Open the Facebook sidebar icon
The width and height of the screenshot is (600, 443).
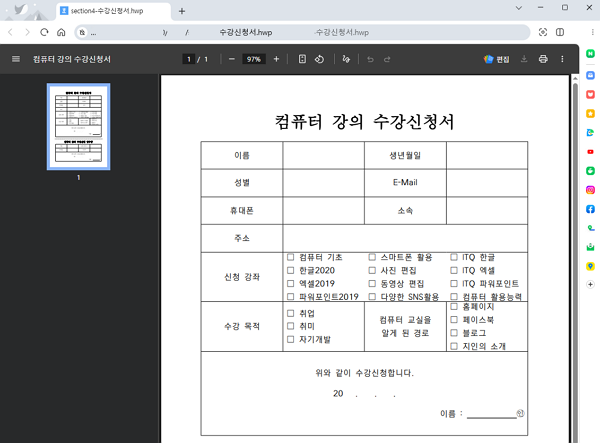click(x=590, y=209)
